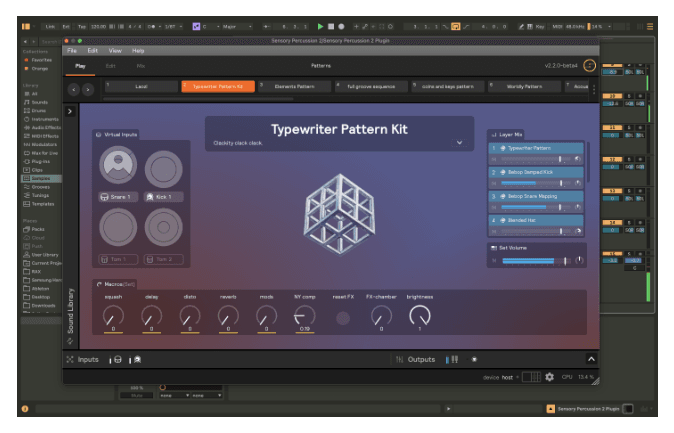The image size is (674, 433).
Task: Click the 120.00 tempo field
Action: 98,27
